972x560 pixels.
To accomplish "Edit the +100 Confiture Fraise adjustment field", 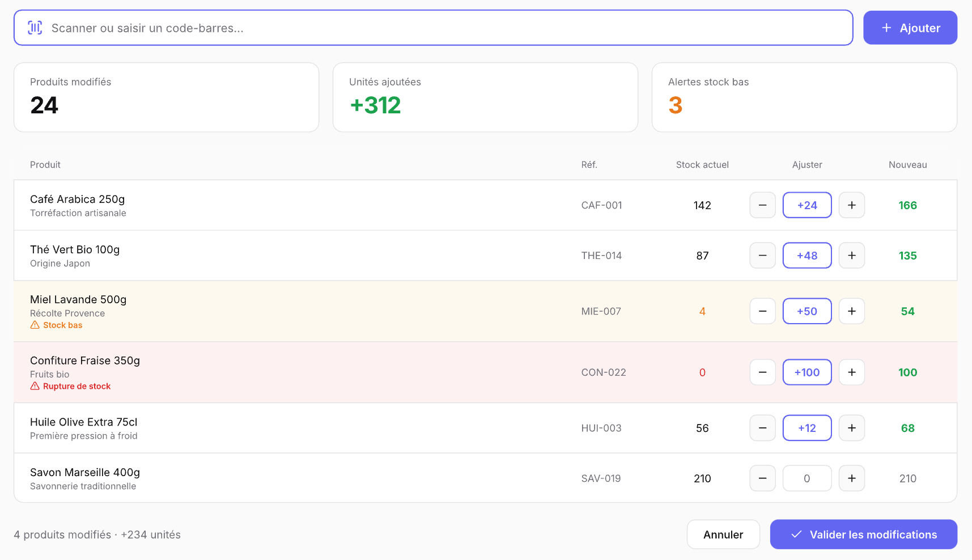I will [807, 372].
